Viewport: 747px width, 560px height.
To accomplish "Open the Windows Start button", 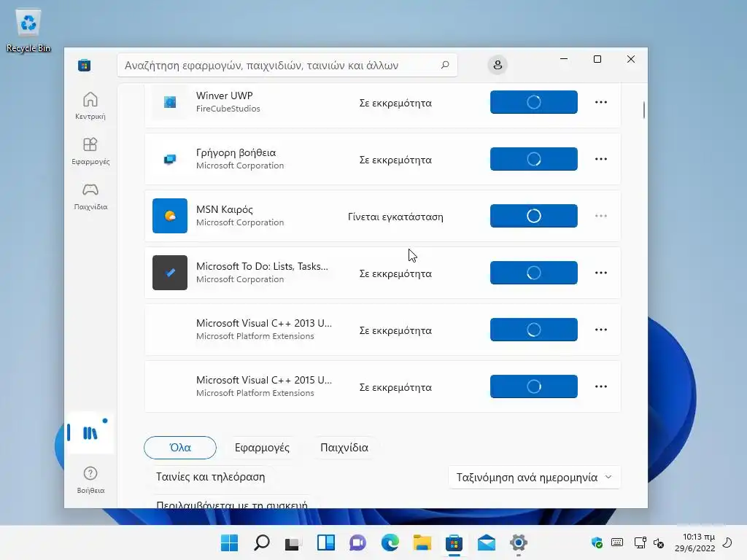I will click(229, 542).
